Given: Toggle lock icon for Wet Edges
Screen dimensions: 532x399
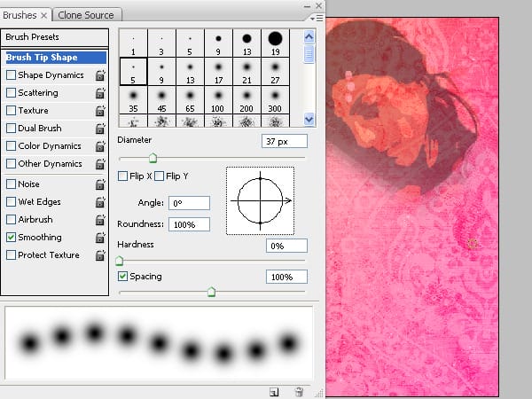Looking at the screenshot, I should pyautogui.click(x=100, y=202).
